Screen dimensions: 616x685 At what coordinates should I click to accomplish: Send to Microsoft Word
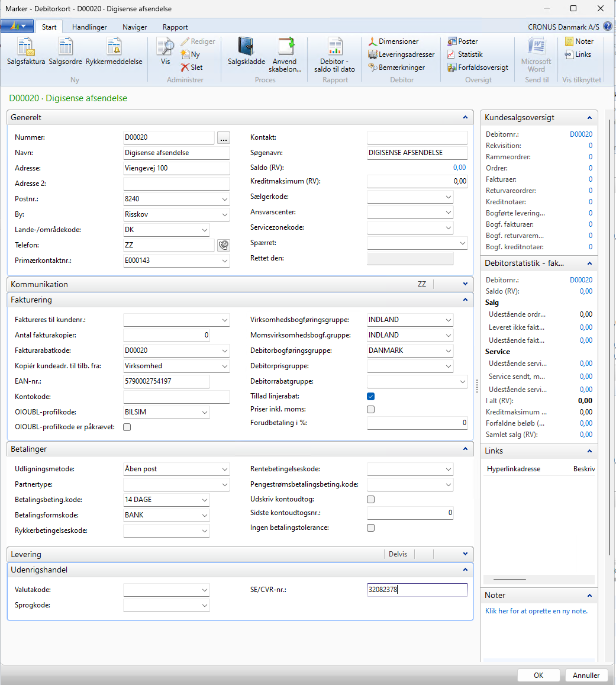536,55
